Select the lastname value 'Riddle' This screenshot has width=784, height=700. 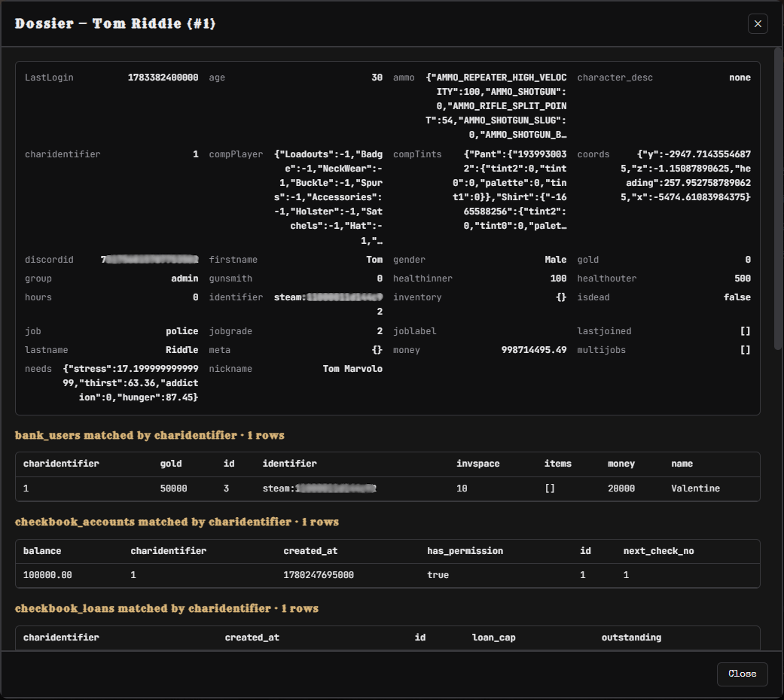pos(182,350)
